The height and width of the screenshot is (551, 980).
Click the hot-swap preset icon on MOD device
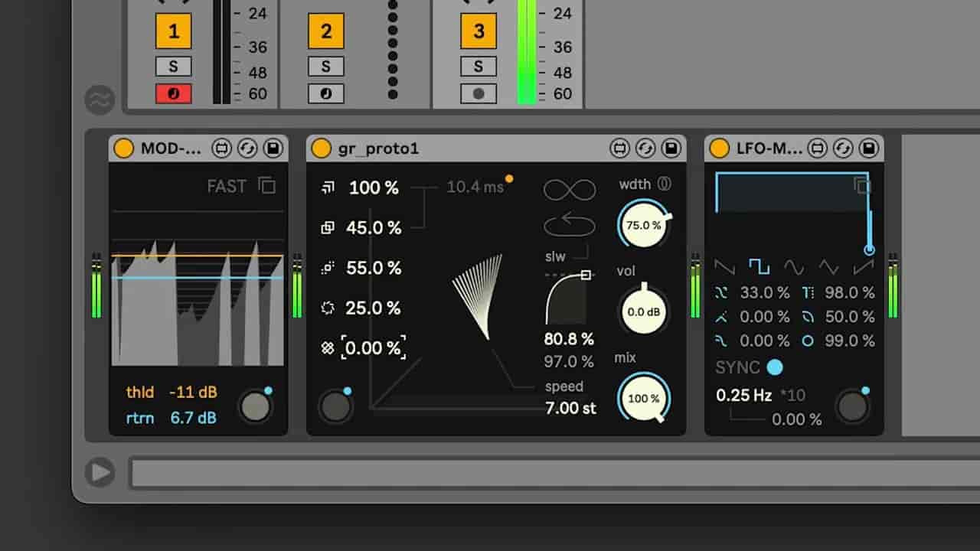tap(247, 148)
